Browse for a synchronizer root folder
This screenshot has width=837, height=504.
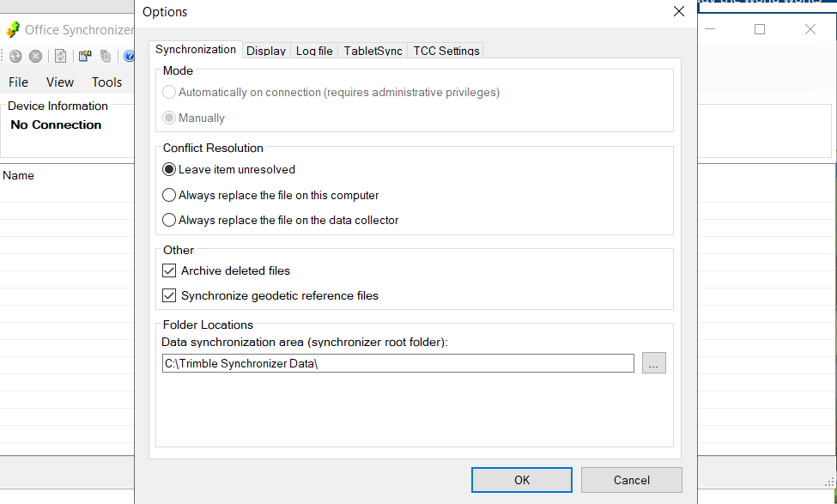click(x=653, y=362)
